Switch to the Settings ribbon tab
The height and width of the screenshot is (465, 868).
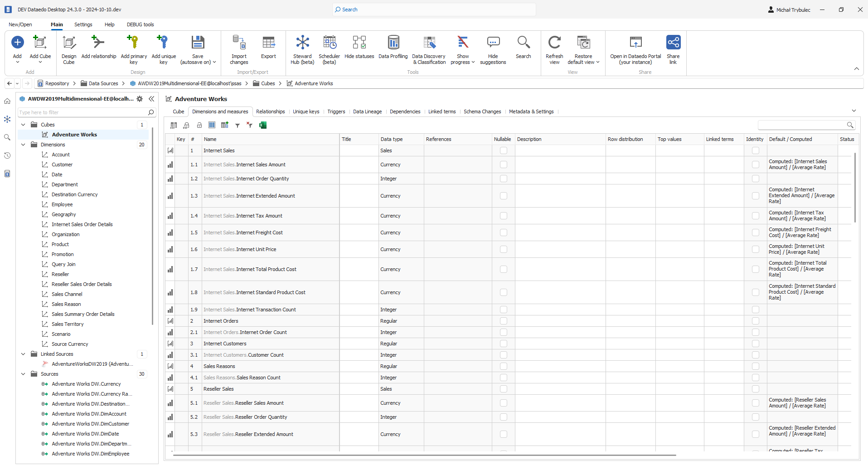[x=83, y=24]
